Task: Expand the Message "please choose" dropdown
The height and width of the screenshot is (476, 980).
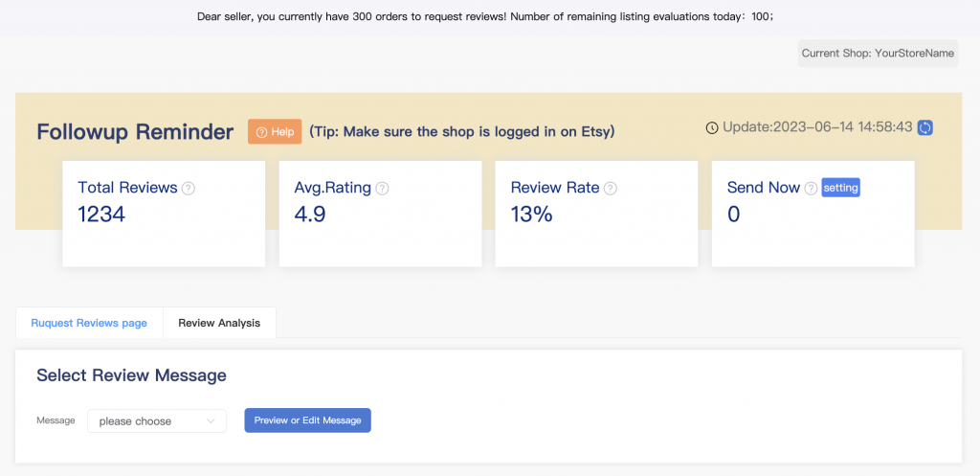Action: [157, 421]
